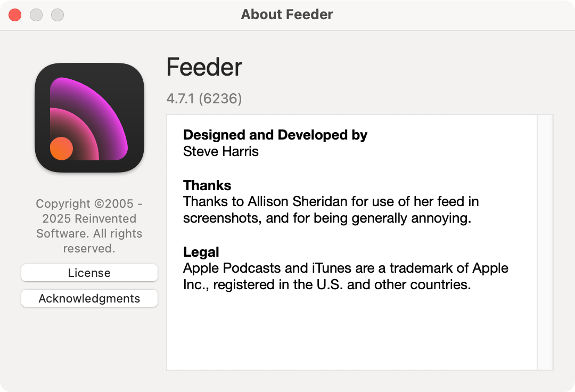Click the Feeder app icon
Image resolution: width=575 pixels, height=392 pixels.
click(x=89, y=118)
